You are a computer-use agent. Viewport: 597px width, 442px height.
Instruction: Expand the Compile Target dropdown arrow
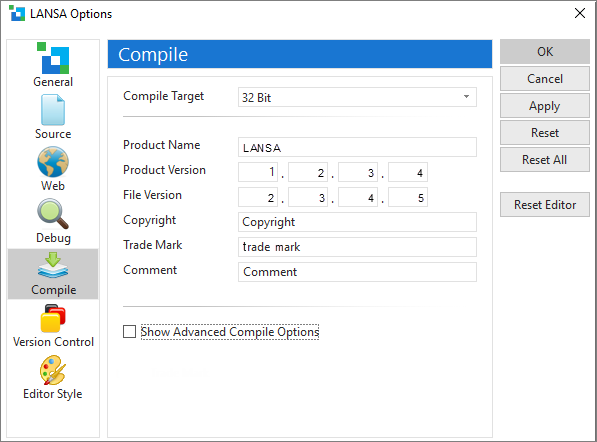point(466,97)
